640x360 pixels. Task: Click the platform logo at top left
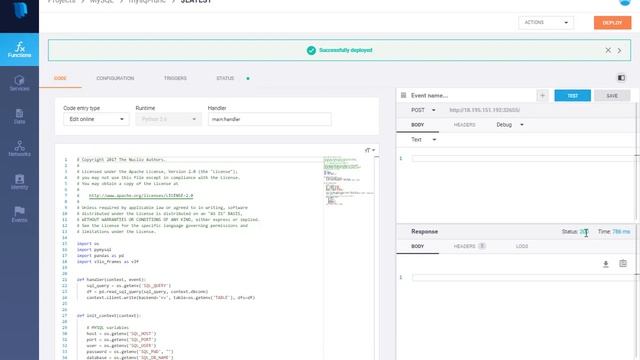click(x=19, y=10)
